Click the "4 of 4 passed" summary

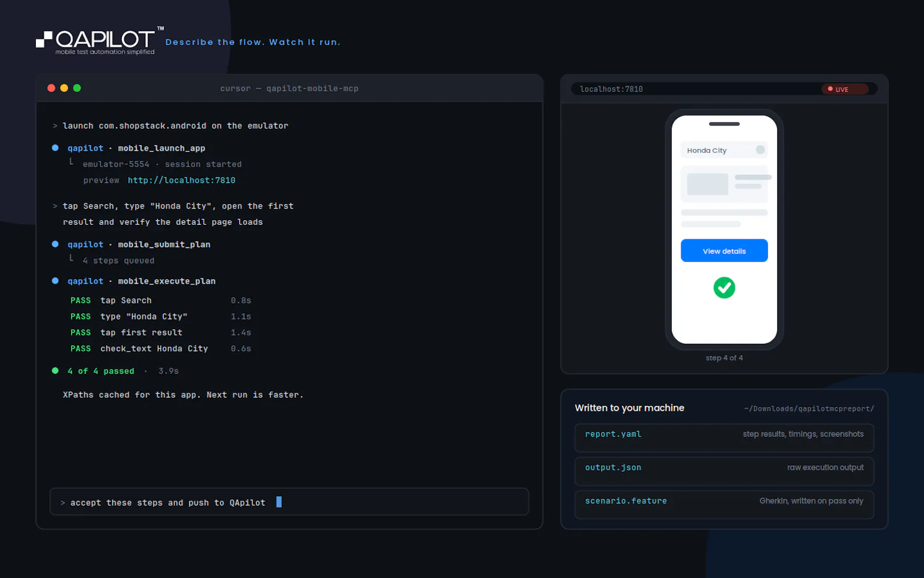pos(101,371)
